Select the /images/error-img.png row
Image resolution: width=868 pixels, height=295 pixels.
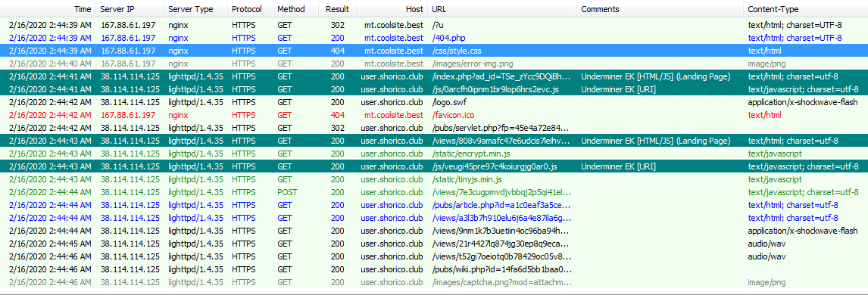[x=434, y=64]
